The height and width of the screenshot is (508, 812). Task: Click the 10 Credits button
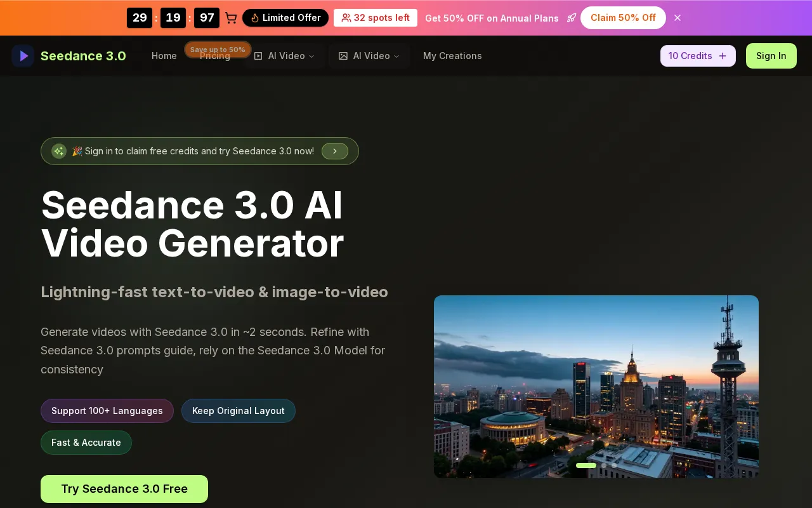point(698,56)
